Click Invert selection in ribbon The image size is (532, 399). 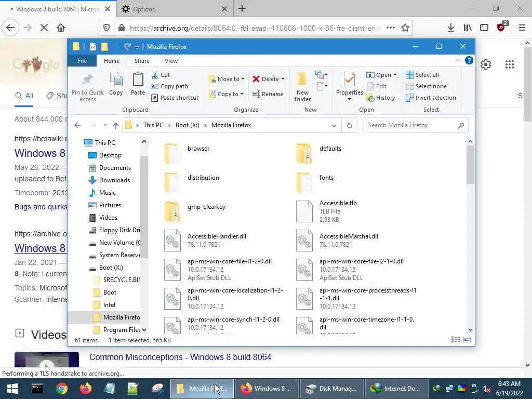[x=431, y=98]
